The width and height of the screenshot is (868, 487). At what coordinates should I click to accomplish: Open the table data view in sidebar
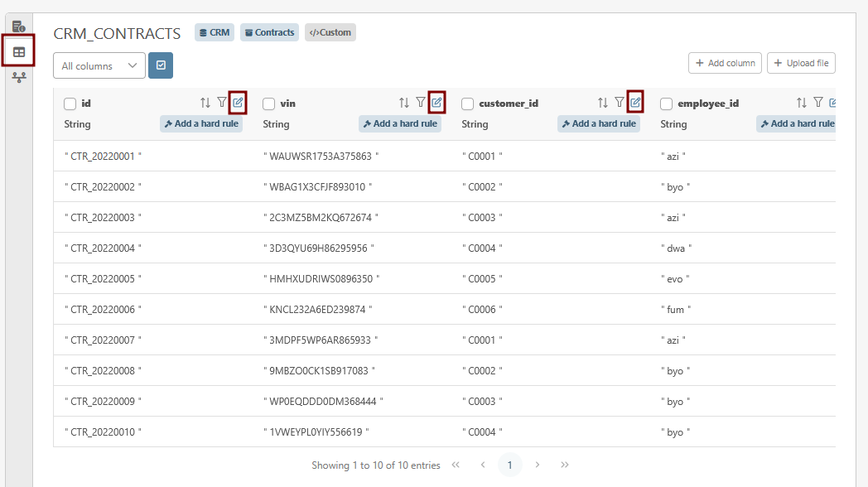[x=18, y=52]
